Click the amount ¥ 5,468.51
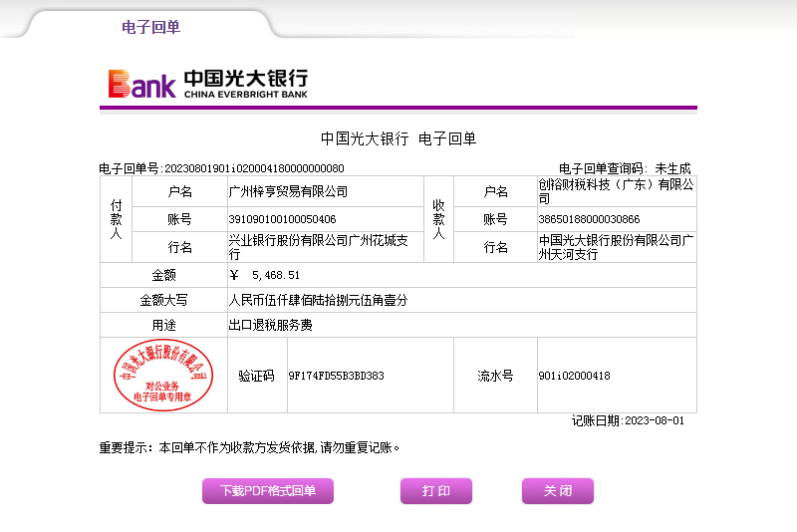Screen dimensions: 797x532 264,275
